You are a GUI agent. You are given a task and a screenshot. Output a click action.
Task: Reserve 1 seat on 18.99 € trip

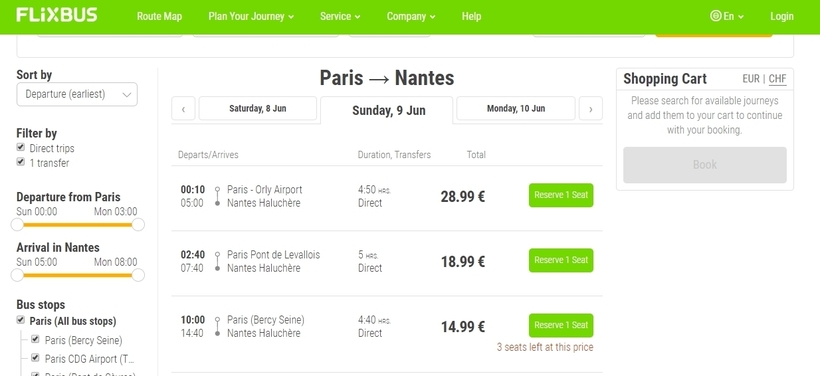(561, 260)
